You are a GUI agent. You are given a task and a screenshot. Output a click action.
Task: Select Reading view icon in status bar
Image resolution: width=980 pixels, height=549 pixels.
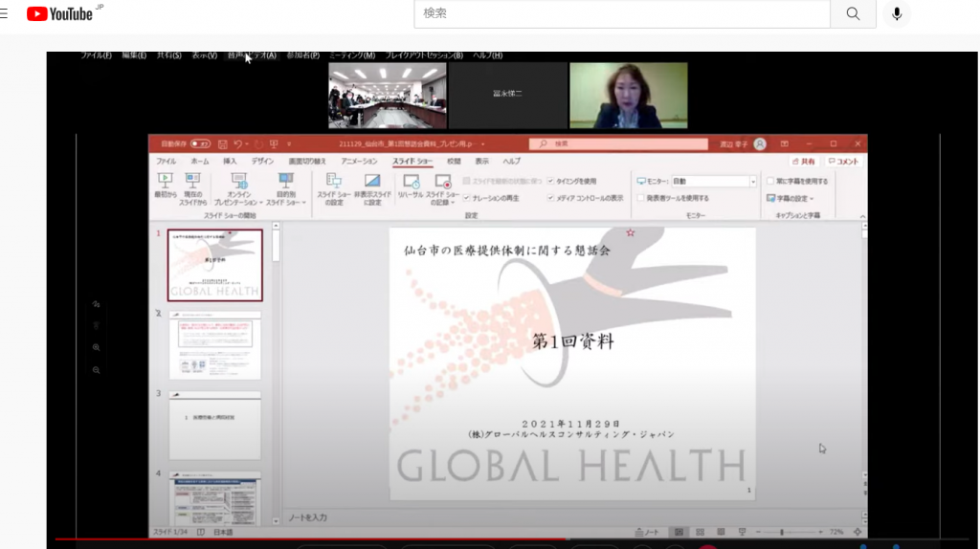point(721,532)
